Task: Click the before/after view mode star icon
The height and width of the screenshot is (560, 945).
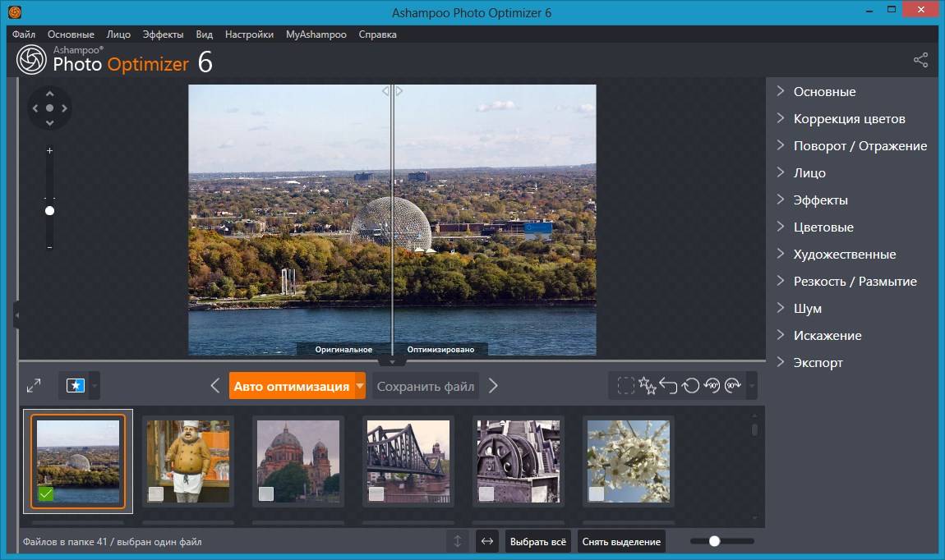Action: tap(76, 385)
